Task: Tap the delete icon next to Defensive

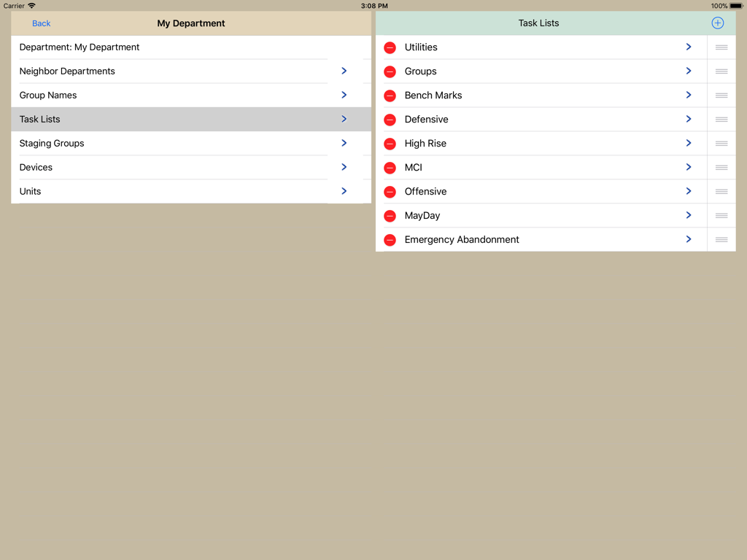Action: (390, 119)
